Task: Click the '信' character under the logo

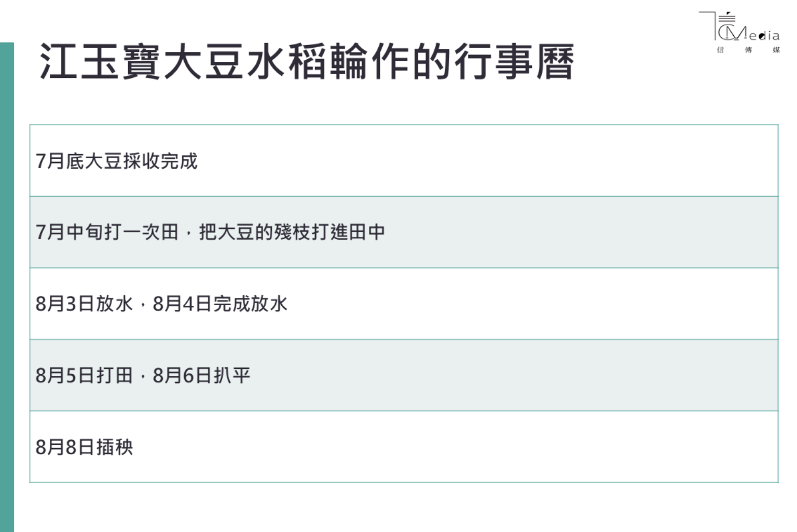Action: point(720,50)
